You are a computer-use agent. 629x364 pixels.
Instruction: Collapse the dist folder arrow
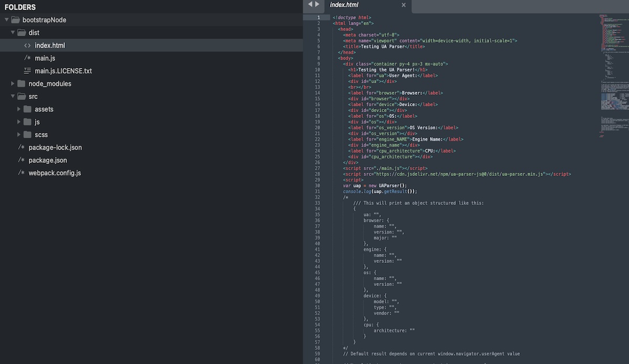pos(13,32)
